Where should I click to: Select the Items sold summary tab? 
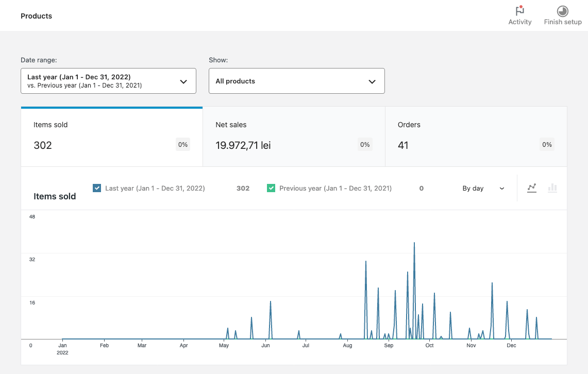click(x=111, y=137)
